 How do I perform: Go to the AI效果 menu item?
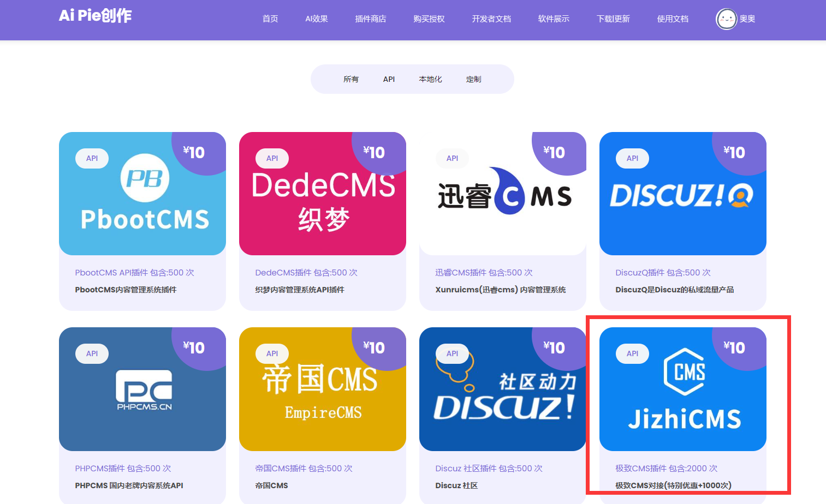click(x=317, y=19)
